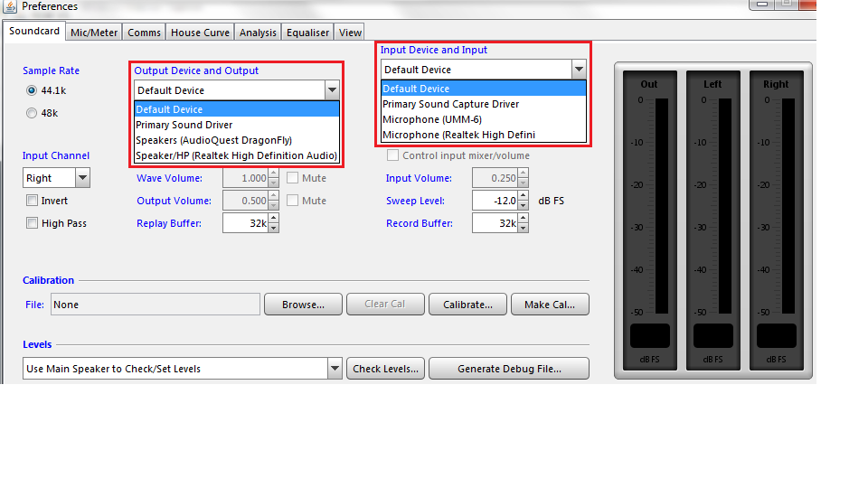Choose Primary Sound Driver output
868x488 pixels.
(237, 125)
